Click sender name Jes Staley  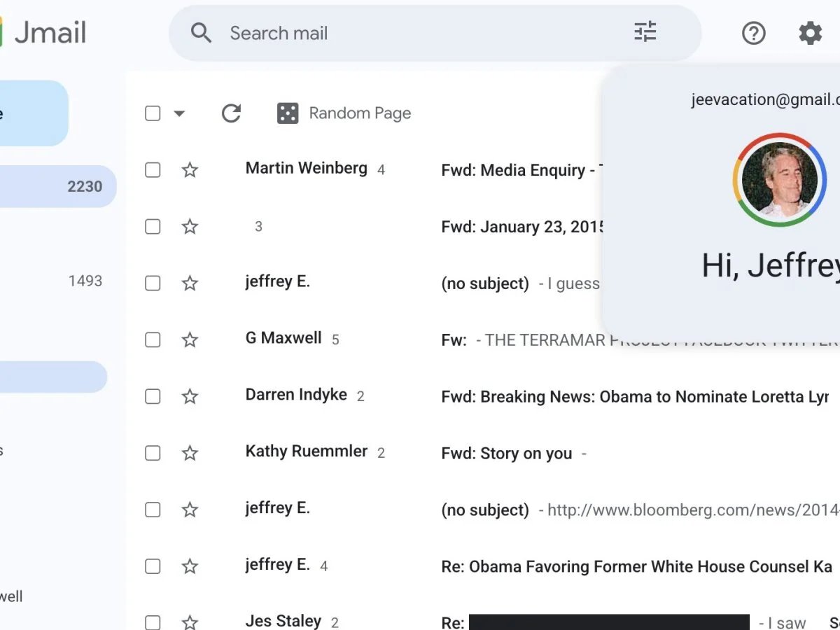pos(283,621)
